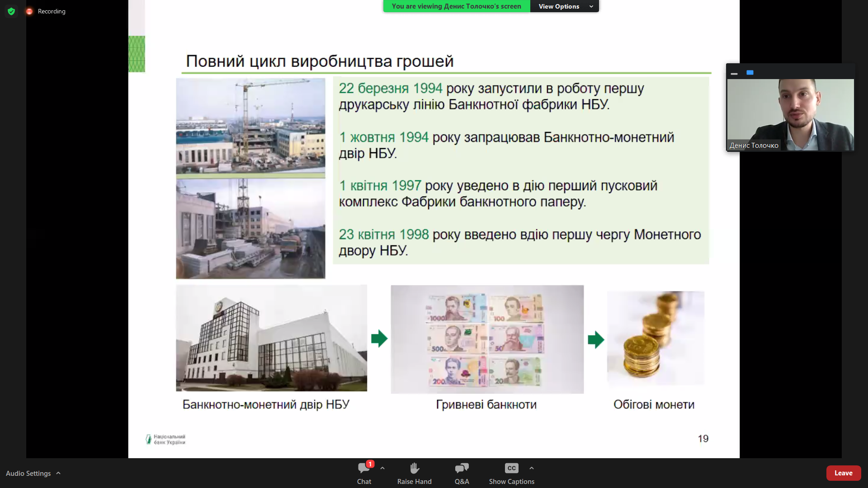The image size is (868, 488).
Task: Expand Show Captions options chevron
Action: coord(531,468)
